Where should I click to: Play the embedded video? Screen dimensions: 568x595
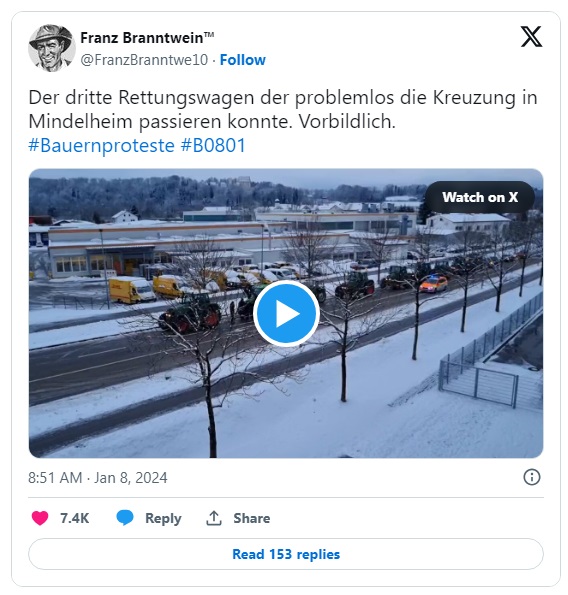point(286,313)
